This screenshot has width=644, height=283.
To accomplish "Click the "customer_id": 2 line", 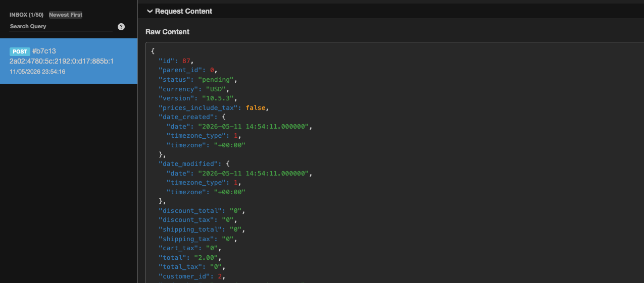I will tap(192, 276).
